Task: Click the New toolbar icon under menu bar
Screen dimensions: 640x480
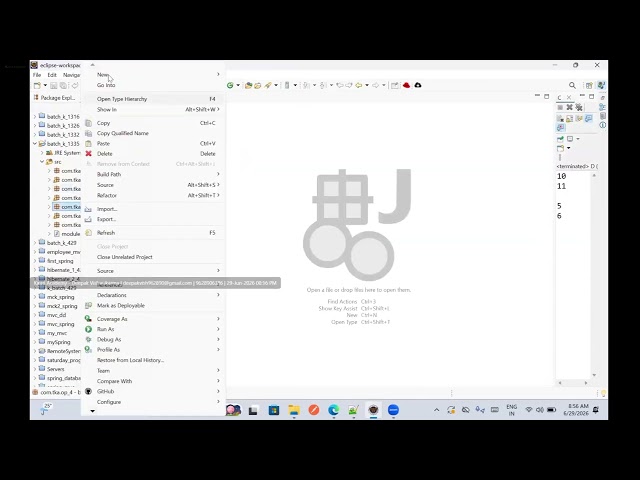Action: coord(37,85)
